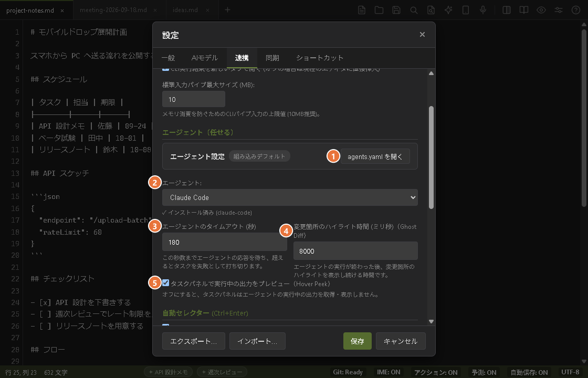Click the help question mark icon
Image resolution: width=588 pixels, height=378 pixels.
[x=575, y=10]
